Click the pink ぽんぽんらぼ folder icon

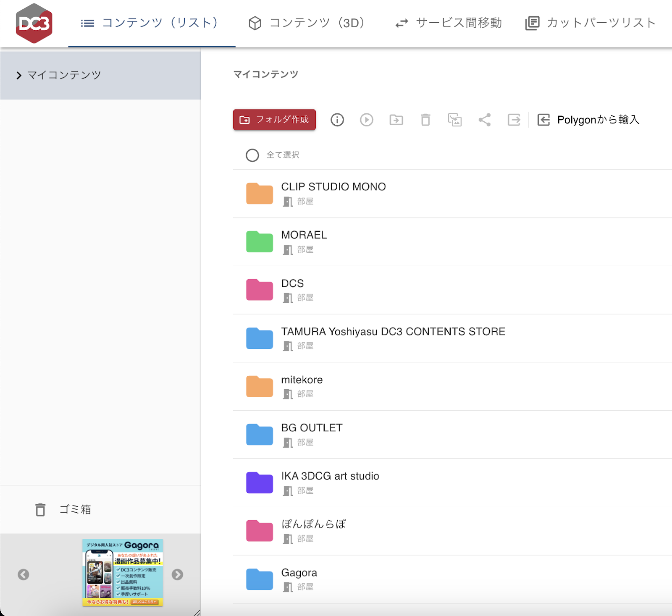coord(260,531)
